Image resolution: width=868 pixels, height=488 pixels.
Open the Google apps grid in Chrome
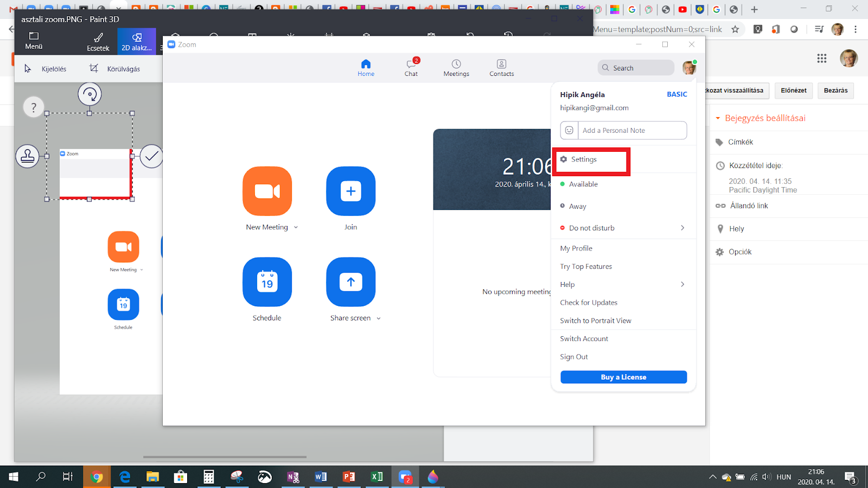tap(822, 58)
